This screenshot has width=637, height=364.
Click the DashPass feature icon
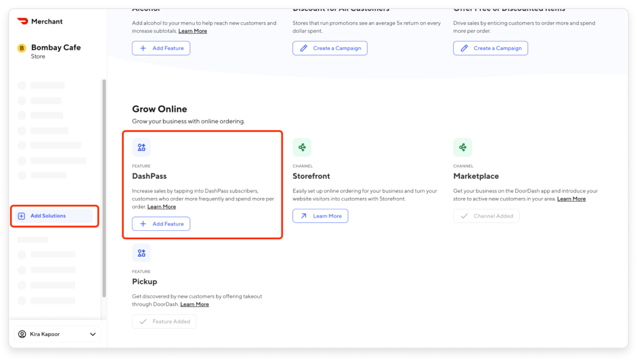pyautogui.click(x=141, y=148)
